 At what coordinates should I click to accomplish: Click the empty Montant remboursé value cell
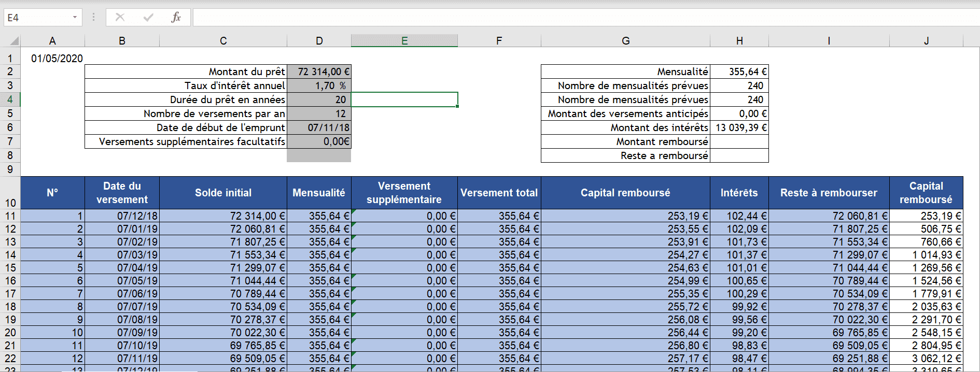click(x=739, y=141)
